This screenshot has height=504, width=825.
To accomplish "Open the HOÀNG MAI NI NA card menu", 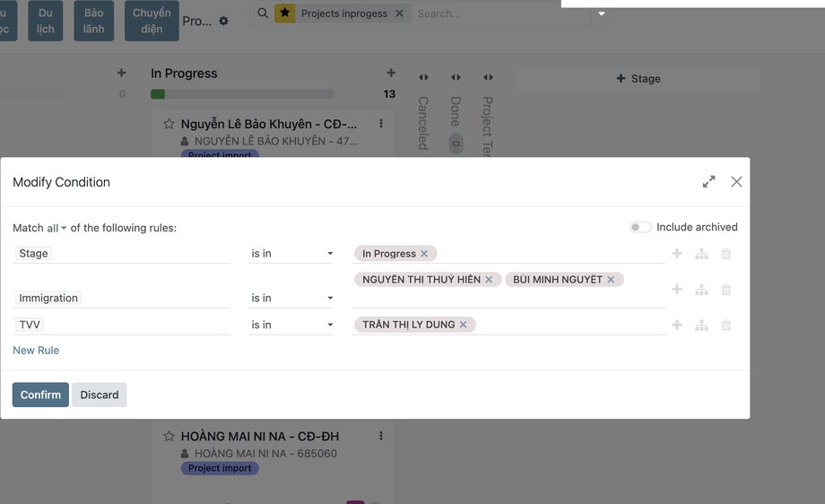I will click(381, 436).
